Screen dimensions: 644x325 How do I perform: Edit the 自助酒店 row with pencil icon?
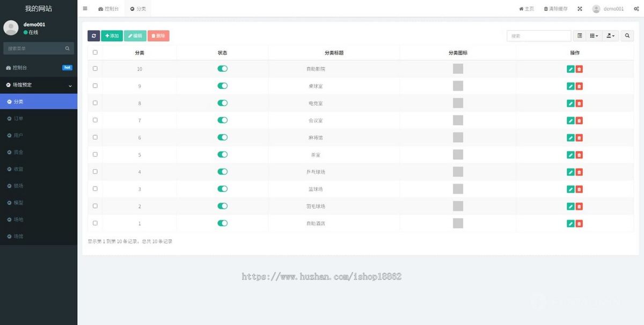[x=570, y=224]
